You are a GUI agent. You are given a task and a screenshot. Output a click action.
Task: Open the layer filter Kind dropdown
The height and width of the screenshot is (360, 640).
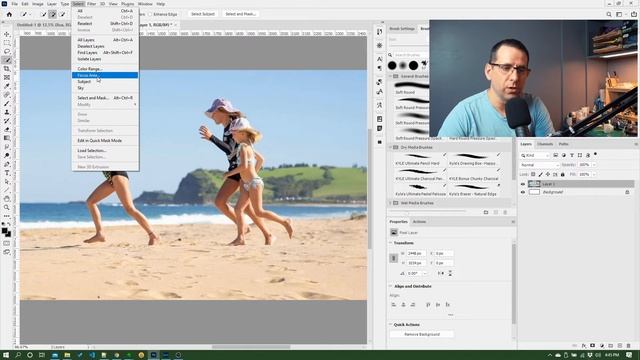(535, 155)
